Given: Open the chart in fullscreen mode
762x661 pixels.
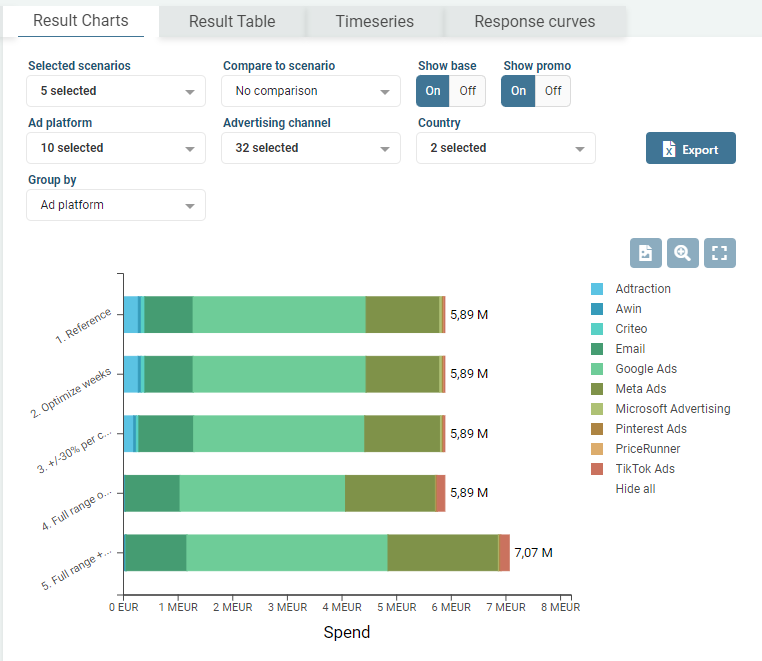Looking at the screenshot, I should coord(719,253).
